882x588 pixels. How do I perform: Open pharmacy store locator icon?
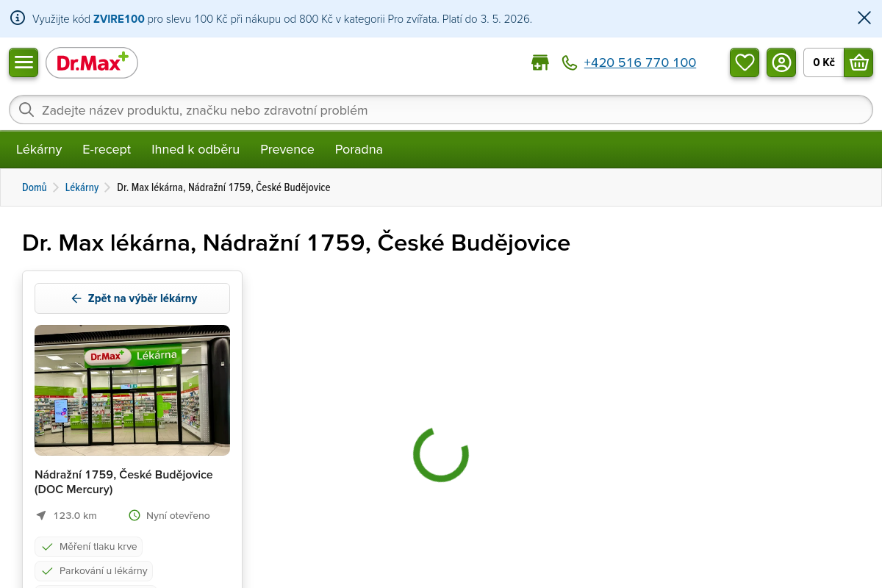pyautogui.click(x=540, y=62)
